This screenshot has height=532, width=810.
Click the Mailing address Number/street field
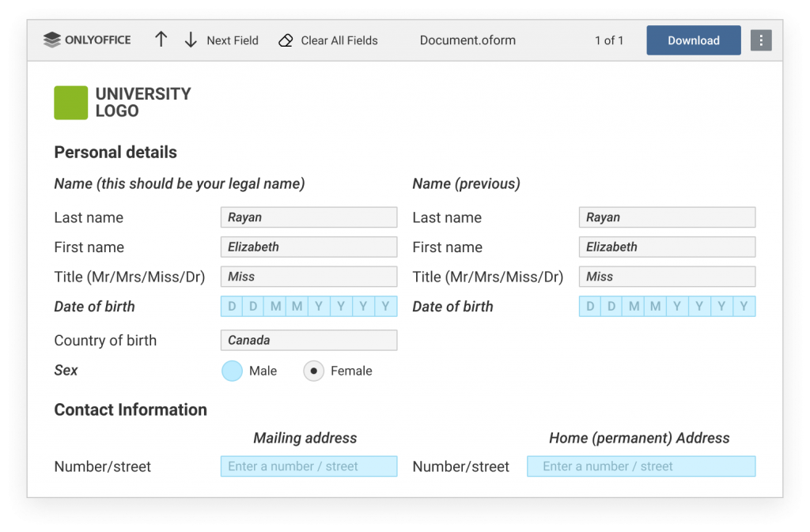[x=308, y=466]
